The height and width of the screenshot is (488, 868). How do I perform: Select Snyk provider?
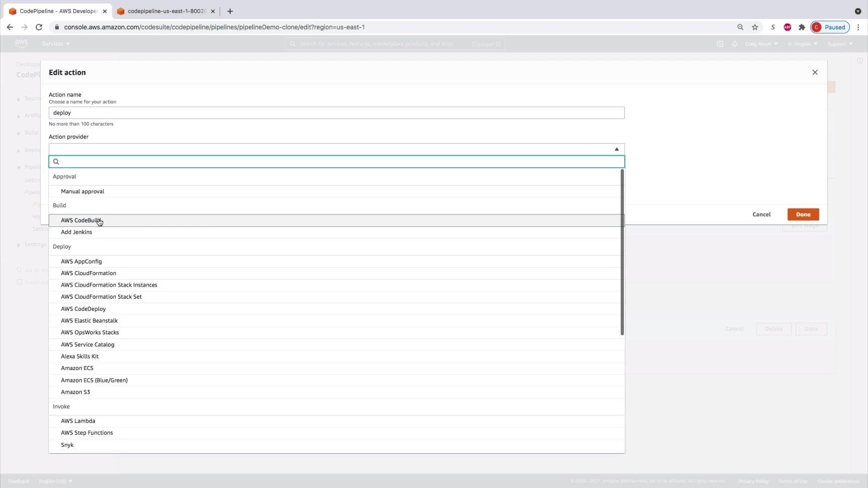pyautogui.click(x=337, y=445)
